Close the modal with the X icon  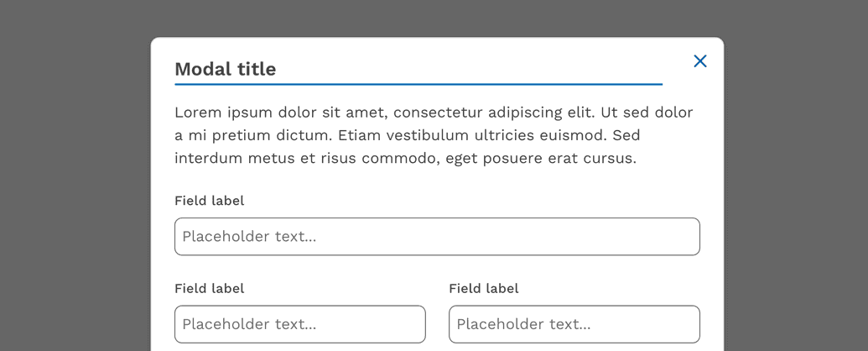pos(700,60)
